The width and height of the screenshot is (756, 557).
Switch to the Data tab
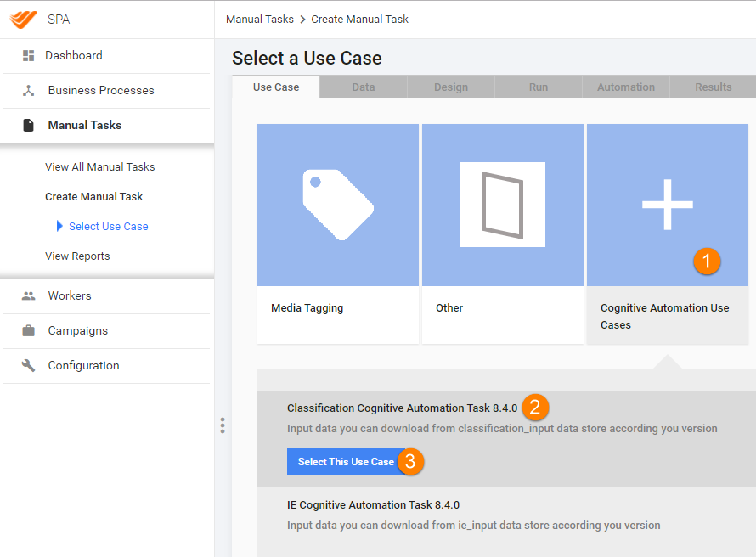point(363,87)
